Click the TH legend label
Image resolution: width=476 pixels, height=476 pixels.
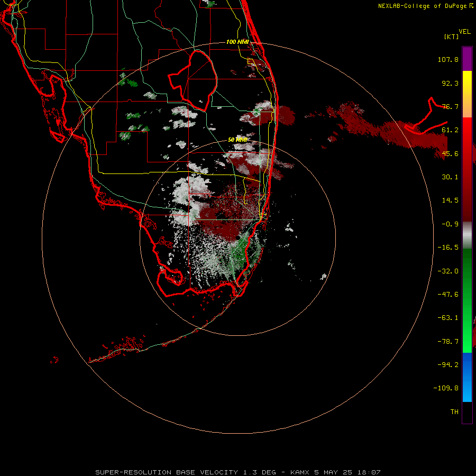pos(454,412)
